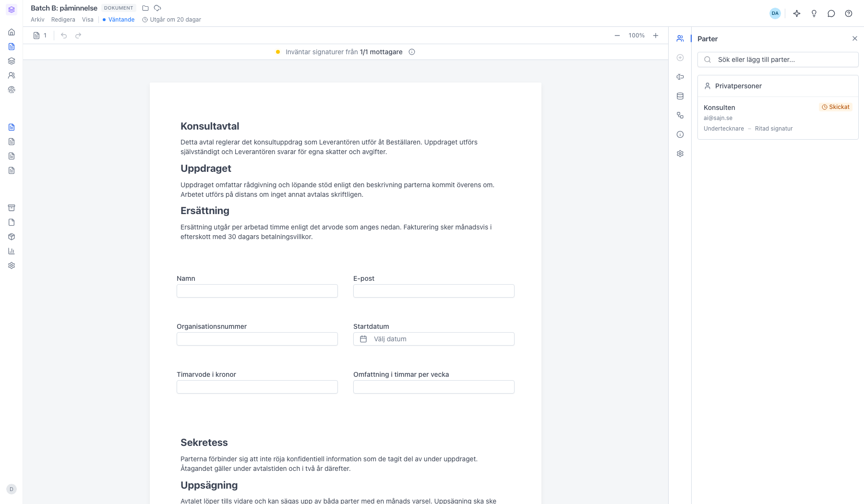Click the Utgår om 20 dagar label

tap(172, 20)
